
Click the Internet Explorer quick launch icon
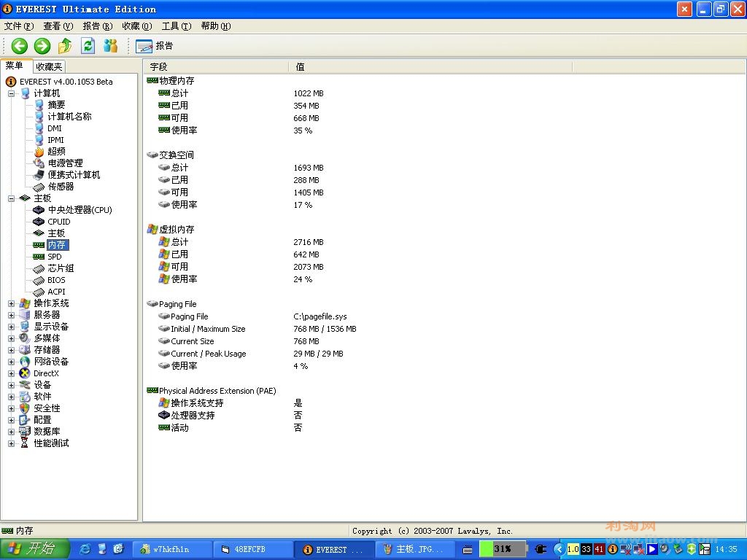pyautogui.click(x=85, y=549)
